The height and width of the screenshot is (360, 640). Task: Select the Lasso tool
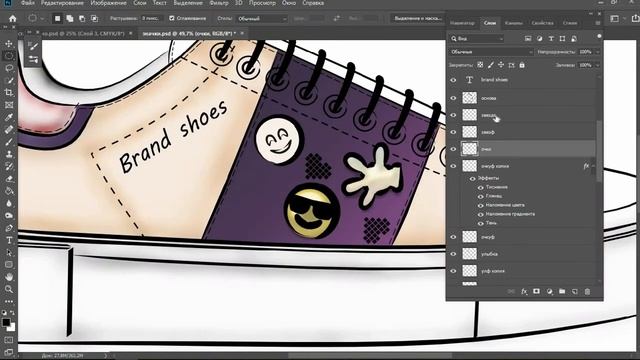(9, 68)
